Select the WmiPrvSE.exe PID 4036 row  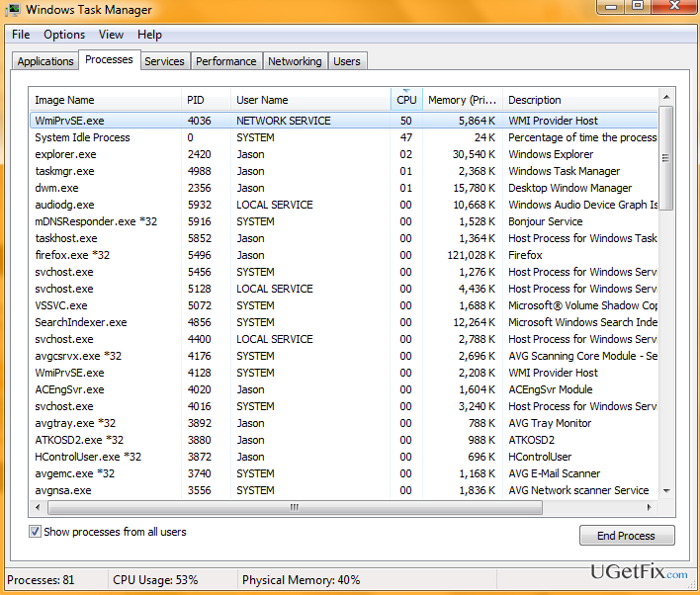344,121
